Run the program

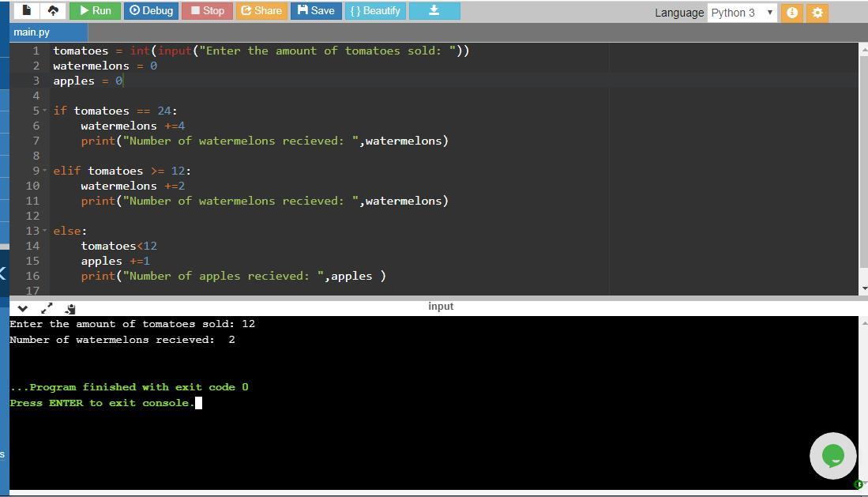[95, 11]
